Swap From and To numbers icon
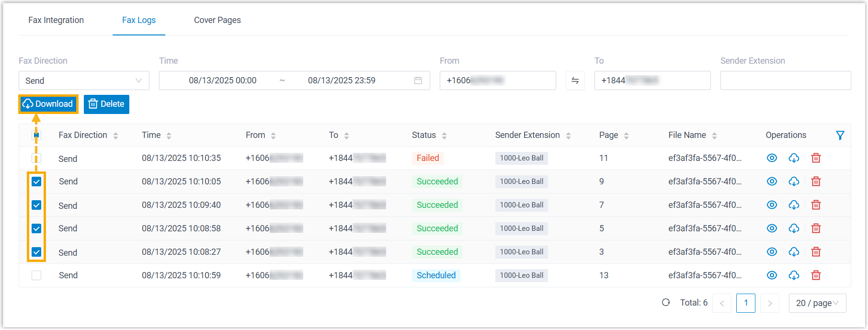This screenshot has width=868, height=330. click(x=575, y=80)
